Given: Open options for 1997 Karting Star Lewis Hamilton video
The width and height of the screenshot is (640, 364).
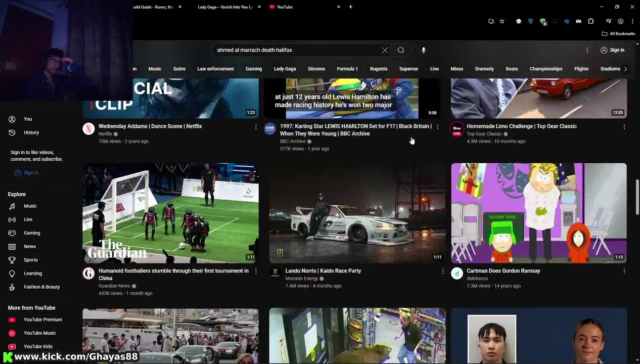Looking at the screenshot, I should point(438,126).
